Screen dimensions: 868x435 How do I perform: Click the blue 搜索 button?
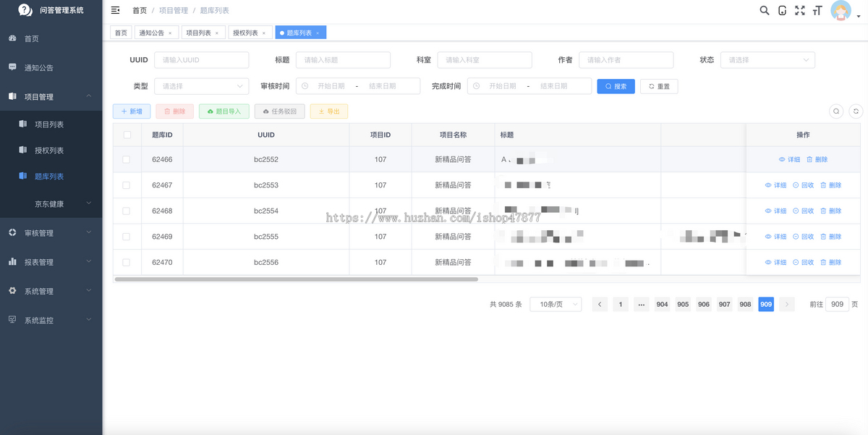pos(616,86)
